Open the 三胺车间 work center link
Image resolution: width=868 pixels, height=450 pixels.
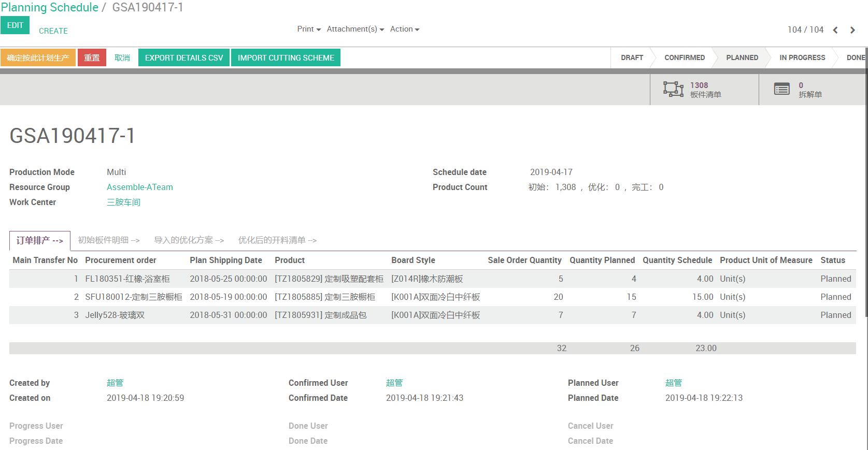(123, 202)
